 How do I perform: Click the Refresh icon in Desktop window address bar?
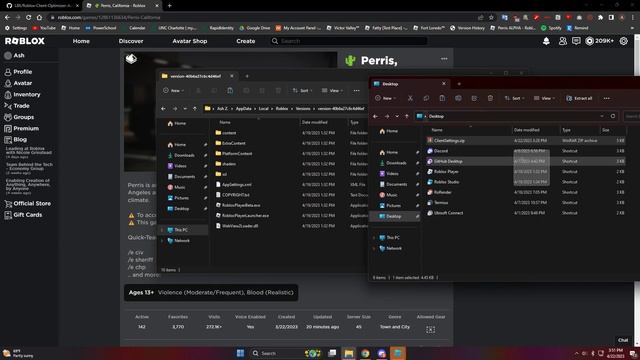coord(613,116)
